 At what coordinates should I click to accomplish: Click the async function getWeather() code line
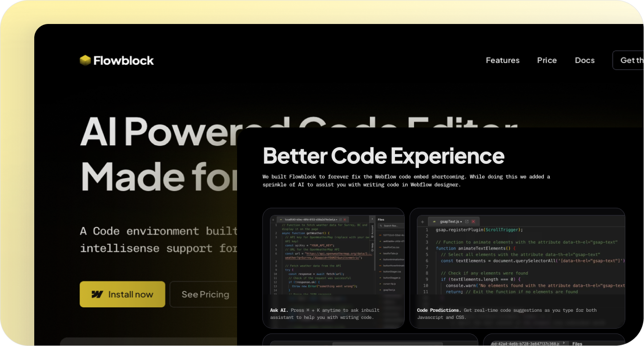(x=306, y=233)
